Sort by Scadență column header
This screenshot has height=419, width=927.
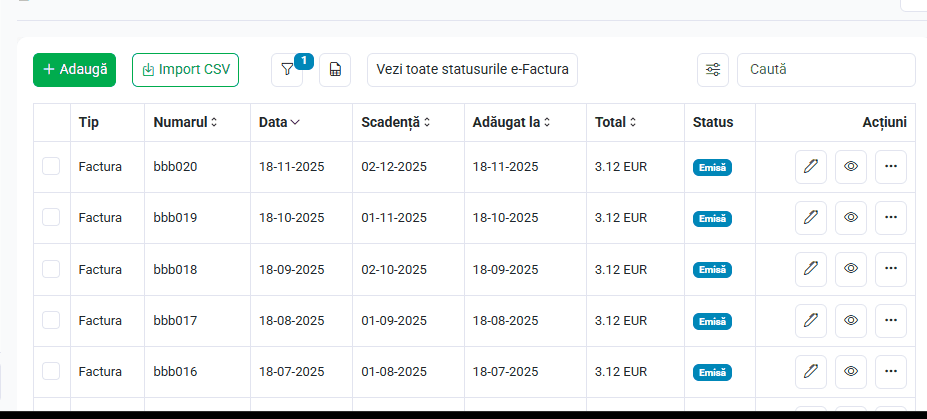396,122
